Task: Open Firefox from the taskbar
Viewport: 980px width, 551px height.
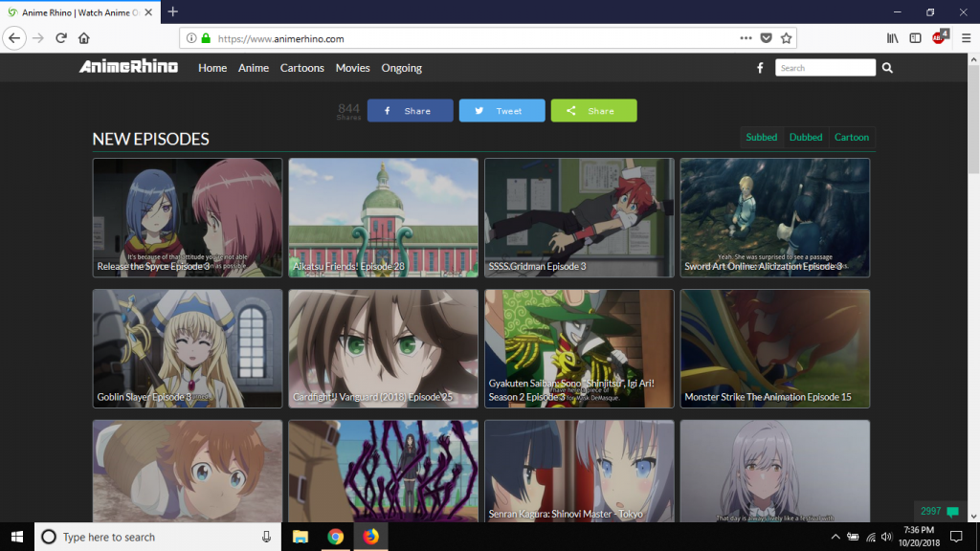Action: [370, 537]
